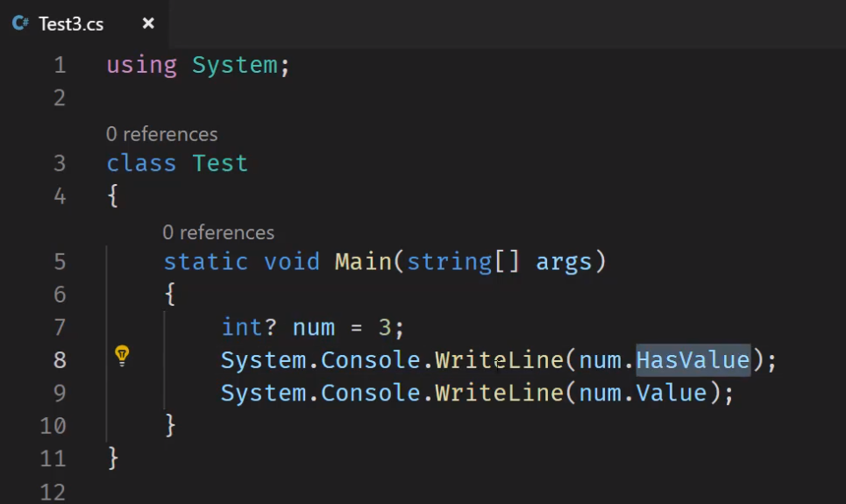
Task: Click WriteLine on line 9
Action: coord(499,393)
